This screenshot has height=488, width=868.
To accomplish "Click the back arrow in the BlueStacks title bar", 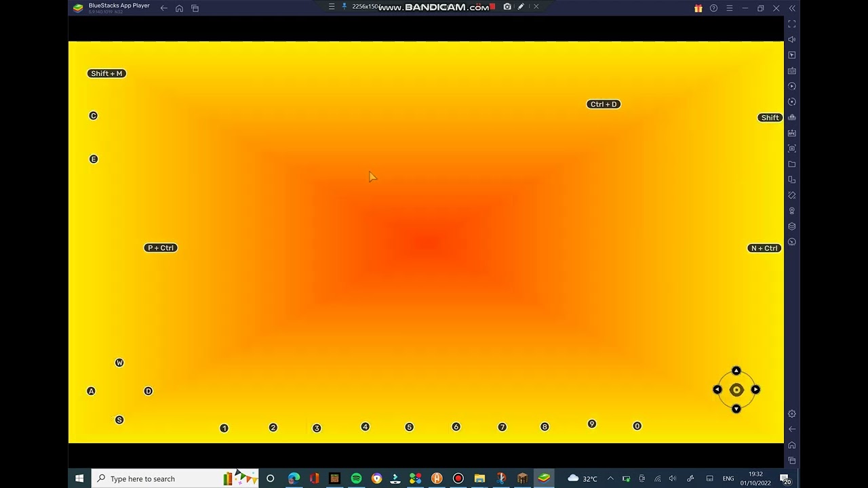I will pyautogui.click(x=163, y=8).
